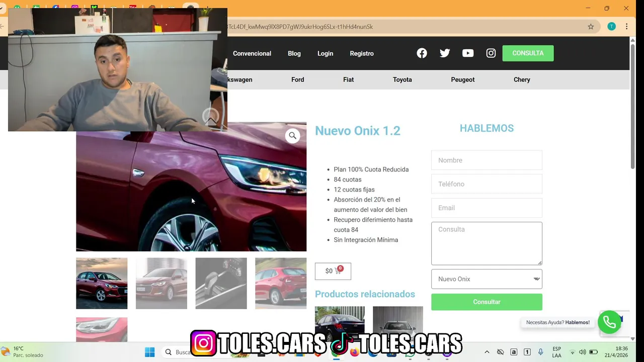
Task: Go to the Login page
Action: 325,53
